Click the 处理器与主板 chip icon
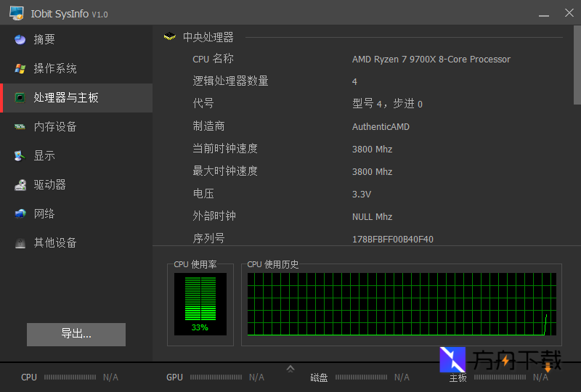This screenshot has height=392, width=581. (x=20, y=98)
